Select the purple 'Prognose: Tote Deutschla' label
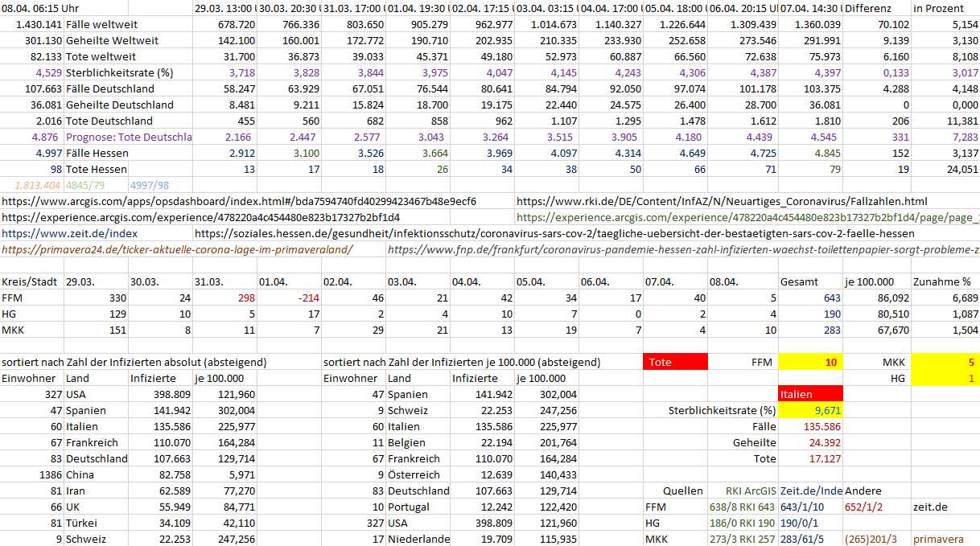This screenshot has height=546, width=980. (129, 137)
